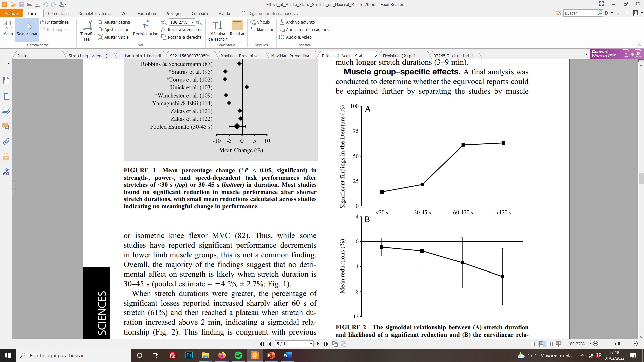Click Ajustar visible

pos(113,37)
